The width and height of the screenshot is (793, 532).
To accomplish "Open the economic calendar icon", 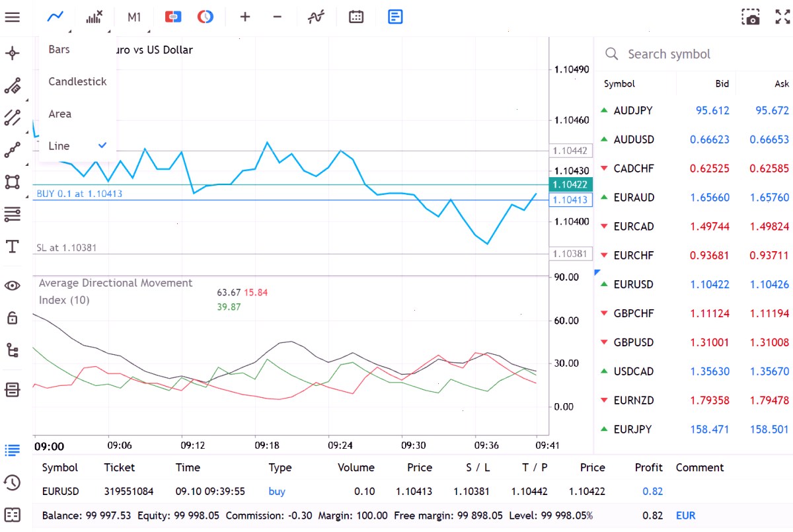I will tap(356, 17).
